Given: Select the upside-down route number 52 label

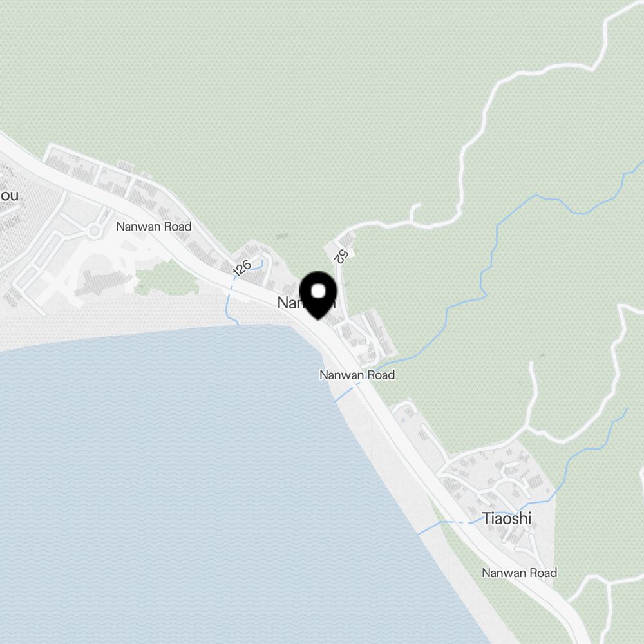Looking at the screenshot, I should (341, 256).
